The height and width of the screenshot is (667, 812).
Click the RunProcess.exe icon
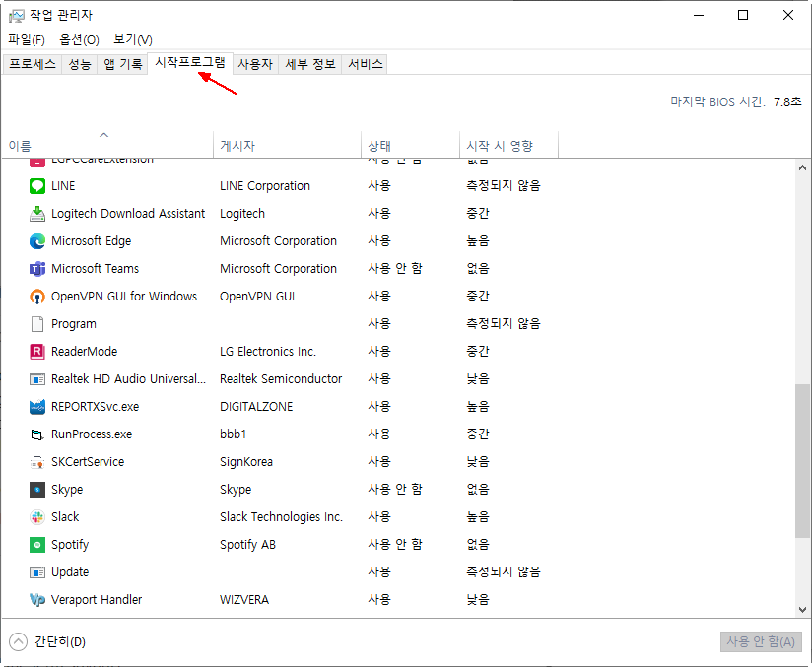(37, 434)
